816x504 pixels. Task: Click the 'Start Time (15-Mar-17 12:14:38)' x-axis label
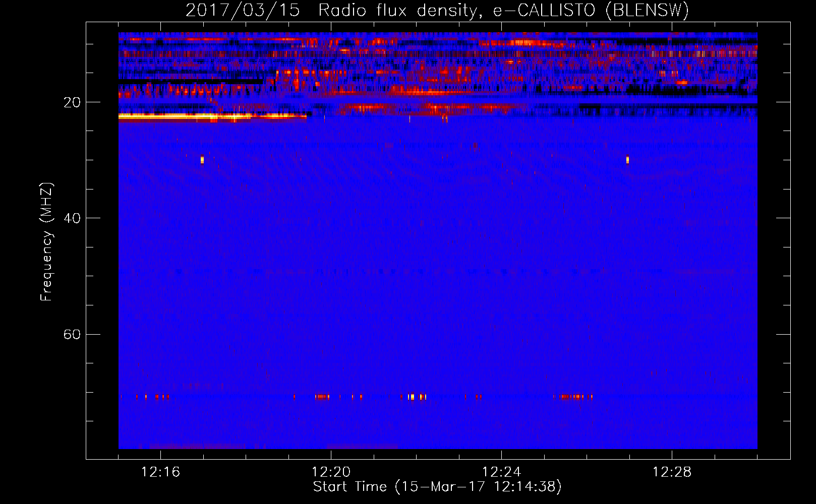click(437, 487)
